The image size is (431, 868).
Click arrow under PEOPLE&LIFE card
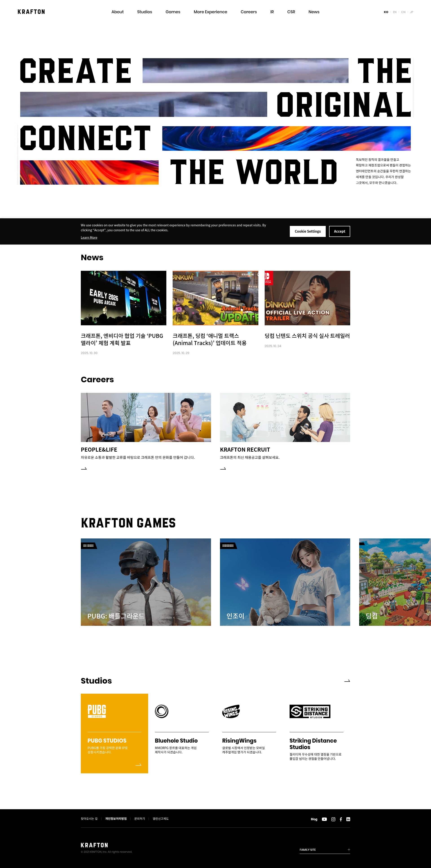pyautogui.click(x=84, y=468)
